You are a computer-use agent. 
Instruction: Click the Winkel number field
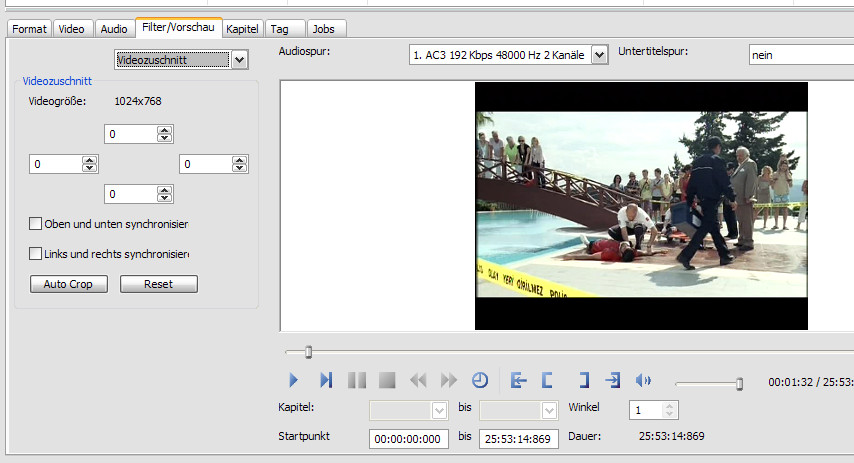(x=646, y=410)
